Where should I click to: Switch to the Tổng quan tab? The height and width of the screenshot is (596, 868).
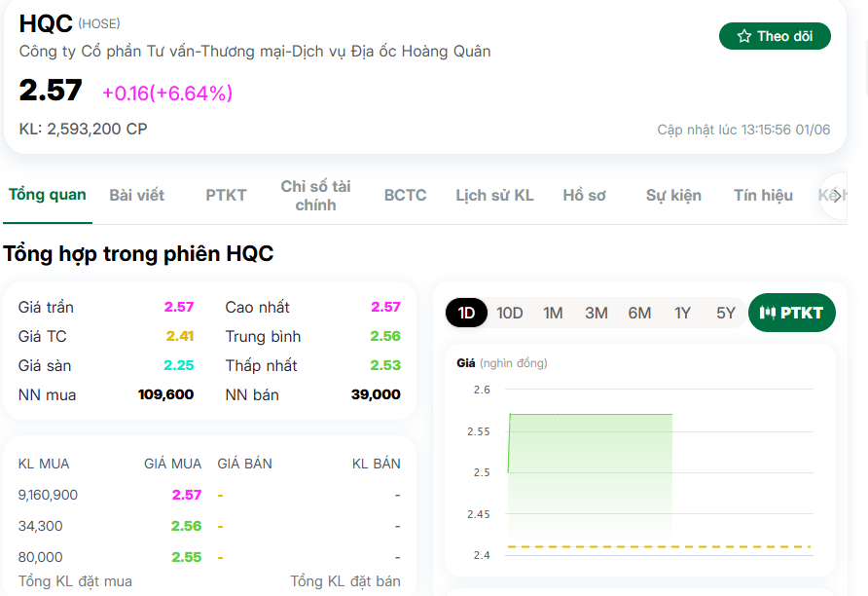(x=47, y=195)
